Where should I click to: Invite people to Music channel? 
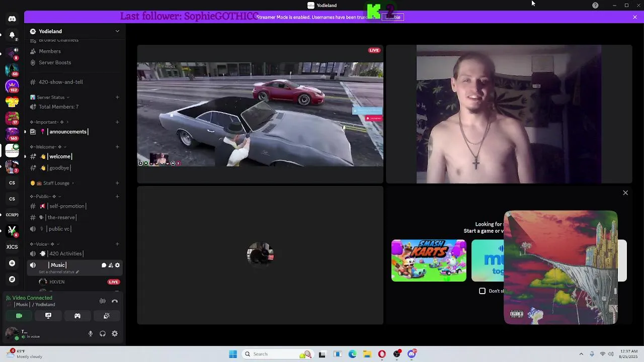coord(111,265)
